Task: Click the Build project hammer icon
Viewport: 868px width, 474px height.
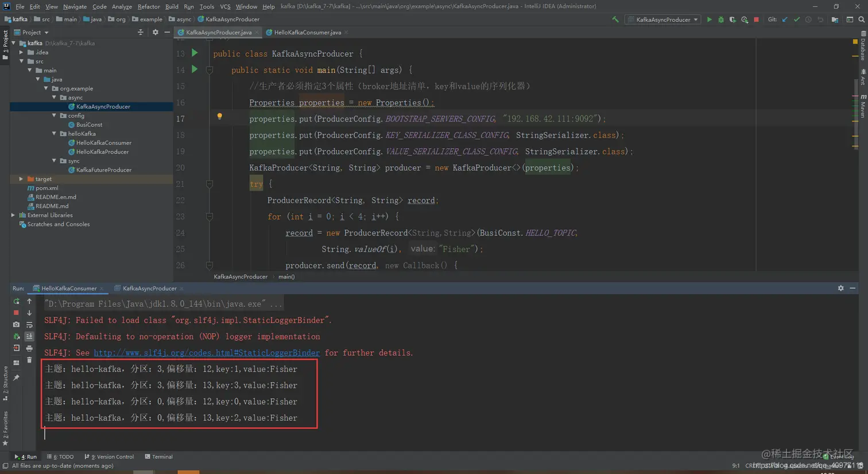Action: [615, 20]
